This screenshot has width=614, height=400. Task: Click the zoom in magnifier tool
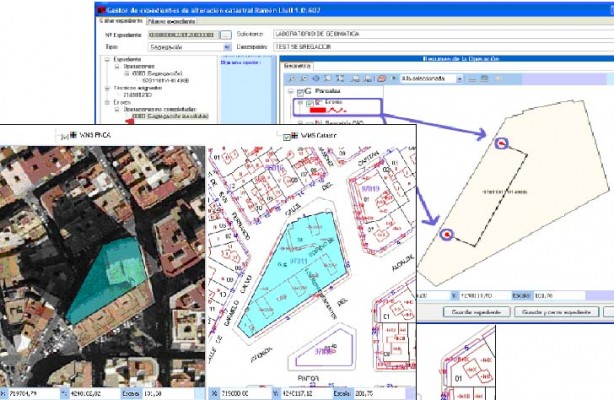(292, 78)
